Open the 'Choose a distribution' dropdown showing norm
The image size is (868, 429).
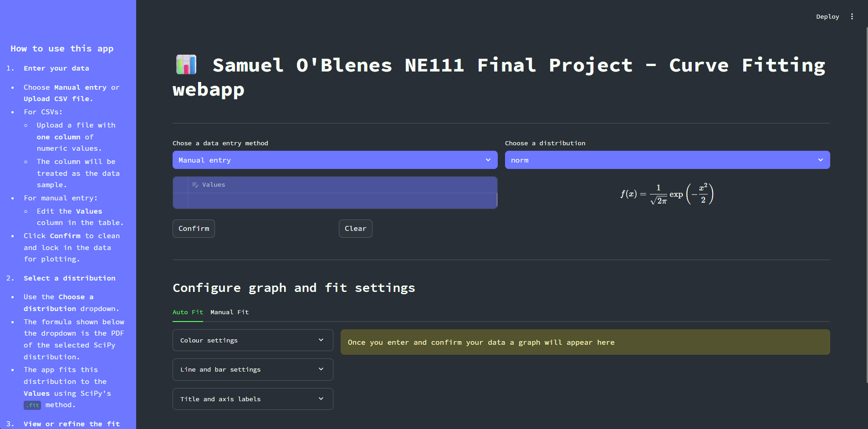(667, 160)
